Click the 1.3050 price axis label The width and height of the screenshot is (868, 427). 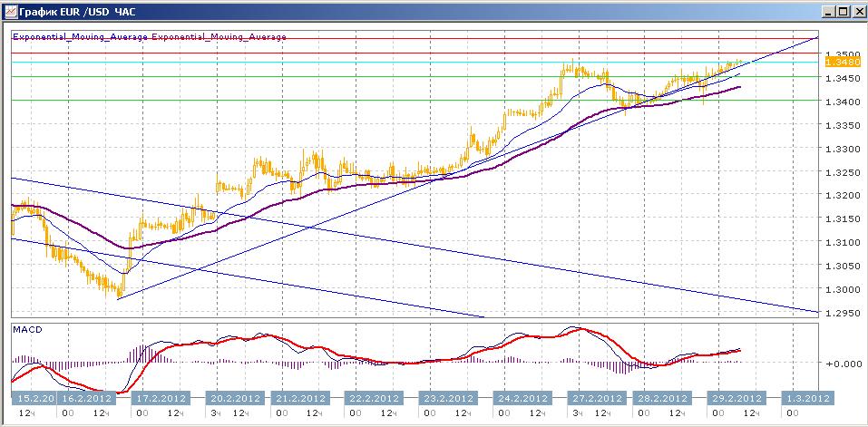(843, 266)
